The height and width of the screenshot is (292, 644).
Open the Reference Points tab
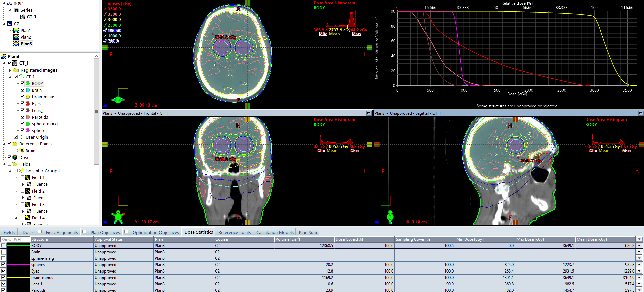point(235,232)
